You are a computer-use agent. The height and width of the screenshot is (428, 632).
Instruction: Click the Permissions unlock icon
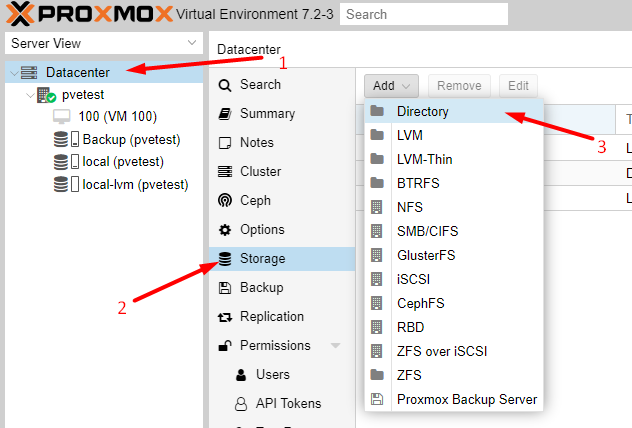[x=225, y=345]
